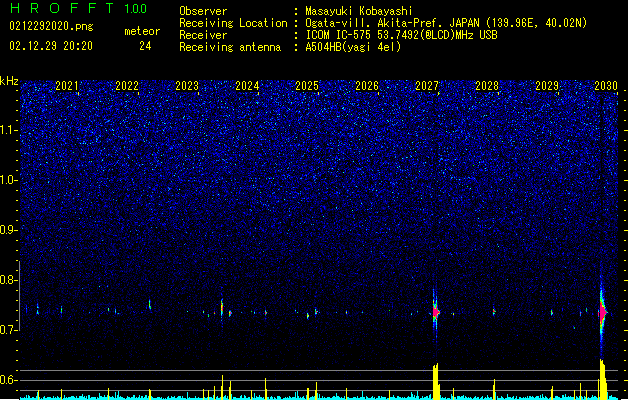The height and width of the screenshot is (400, 629).
Task: Click the 2027 time marker
Action: [427, 86]
